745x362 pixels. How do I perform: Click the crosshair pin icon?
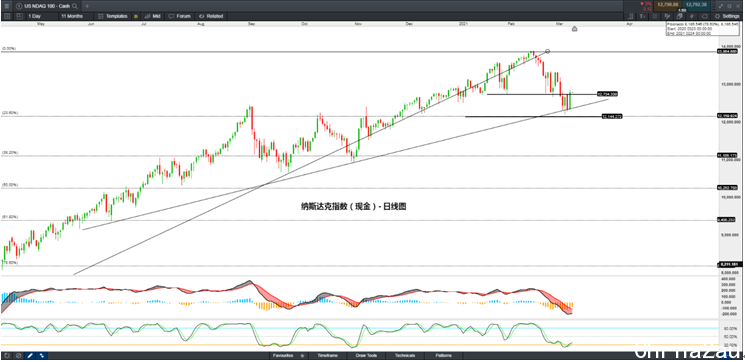(692, 16)
